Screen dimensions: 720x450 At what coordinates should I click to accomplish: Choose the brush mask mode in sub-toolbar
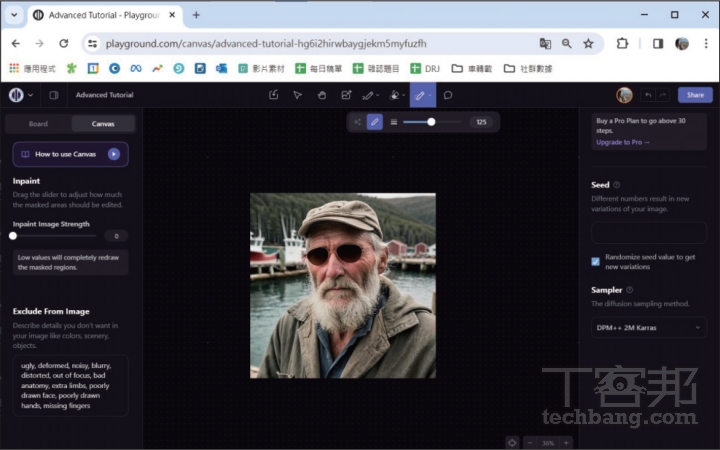pyautogui.click(x=375, y=122)
